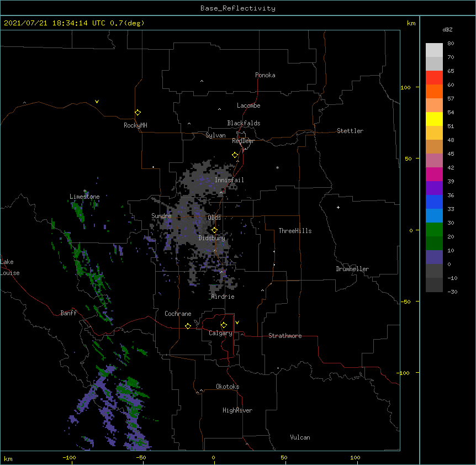Click the Base_Reflectivity title text
Screen dimensions: 476x465
[x=238, y=8]
